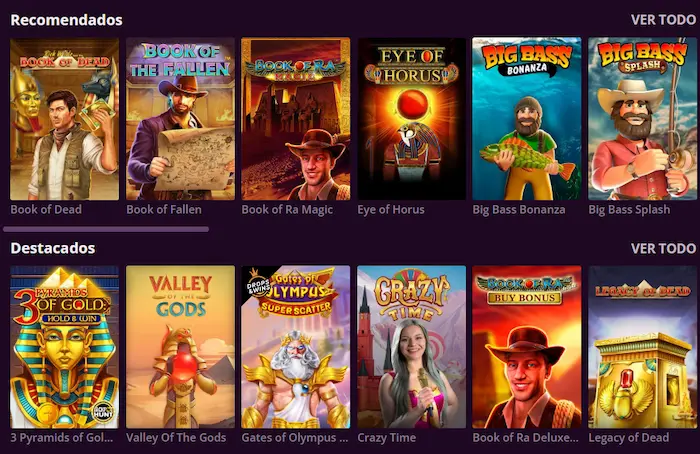Open the Book of Dead game thumbnail
The height and width of the screenshot is (454, 700).
point(64,119)
